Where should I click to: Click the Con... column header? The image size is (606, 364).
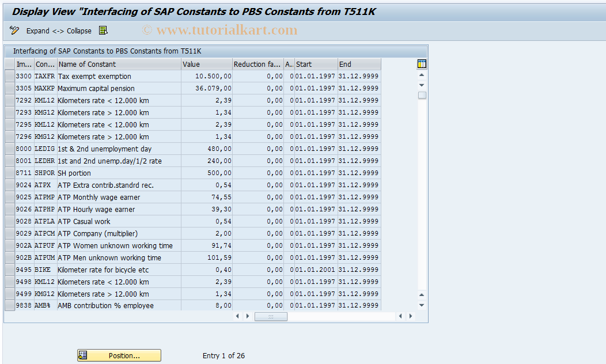point(45,64)
